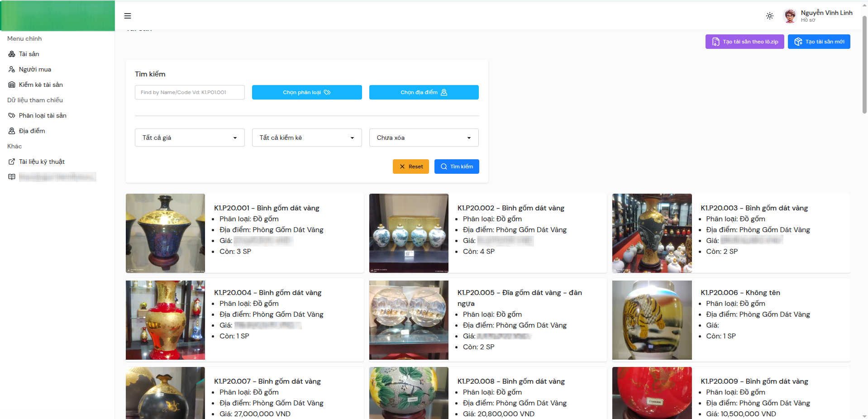
Task: Open Tài liệu kỹ thuật from the sidebar
Action: point(41,162)
